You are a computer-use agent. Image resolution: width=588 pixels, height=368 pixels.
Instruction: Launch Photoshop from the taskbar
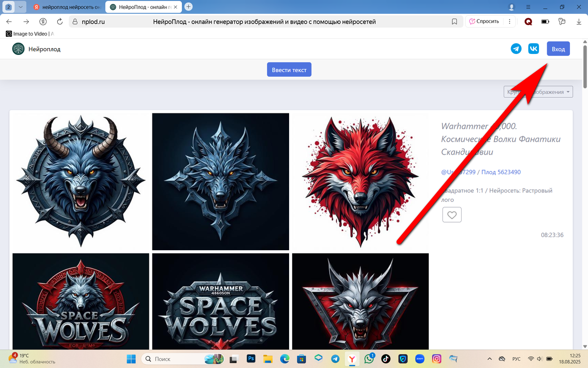[252, 359]
